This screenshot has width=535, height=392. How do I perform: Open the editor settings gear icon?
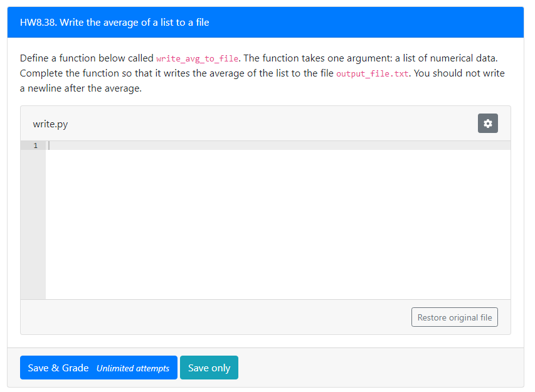tap(487, 123)
